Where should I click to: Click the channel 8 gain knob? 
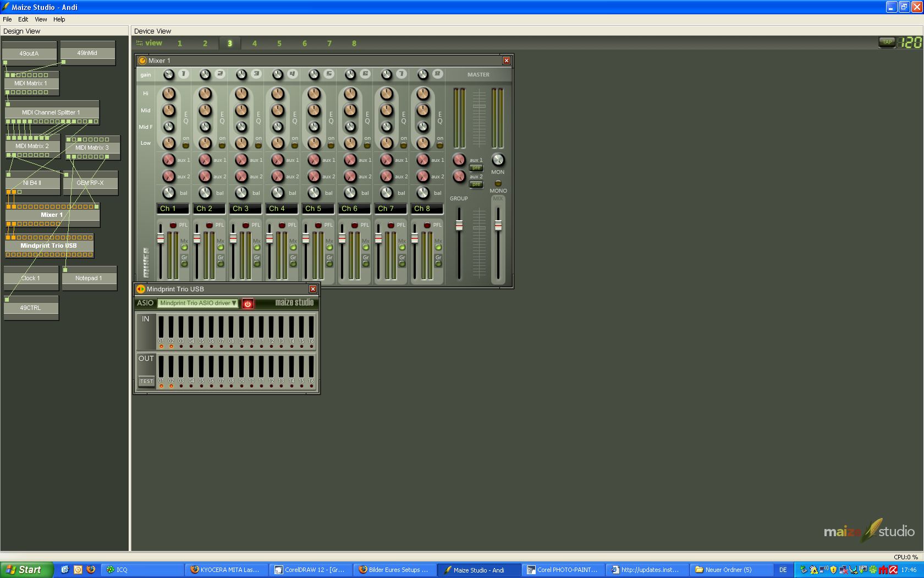(x=422, y=74)
